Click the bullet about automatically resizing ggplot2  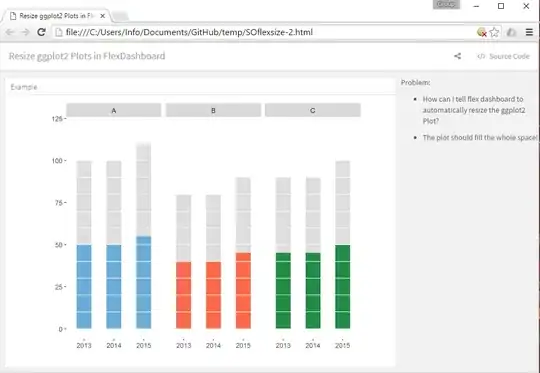point(474,110)
